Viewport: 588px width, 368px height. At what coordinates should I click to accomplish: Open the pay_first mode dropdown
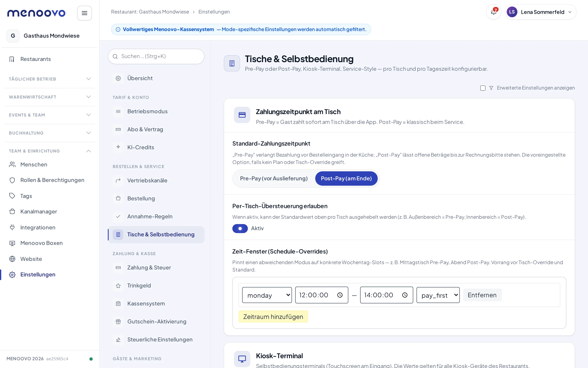coord(438,295)
